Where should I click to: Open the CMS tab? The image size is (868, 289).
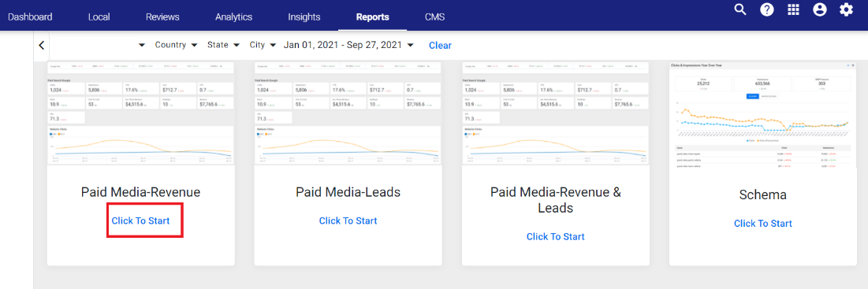[x=434, y=17]
